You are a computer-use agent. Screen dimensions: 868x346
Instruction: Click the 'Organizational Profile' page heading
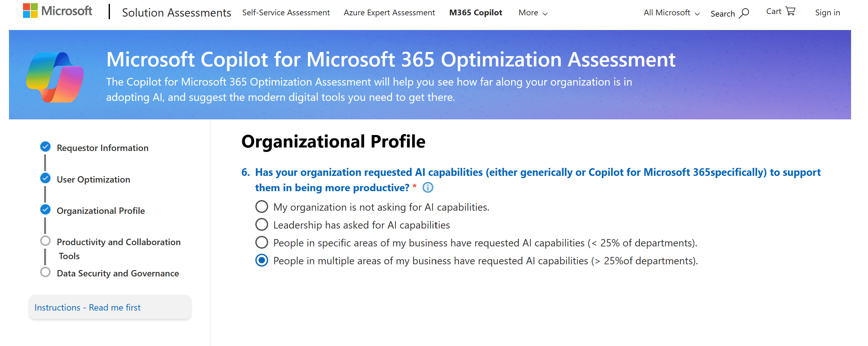coord(333,141)
